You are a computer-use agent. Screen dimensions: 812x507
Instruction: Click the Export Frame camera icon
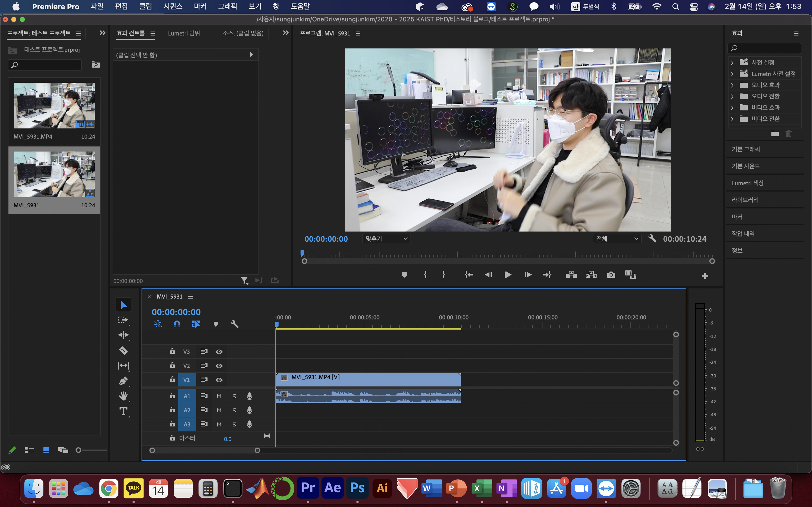coord(611,275)
